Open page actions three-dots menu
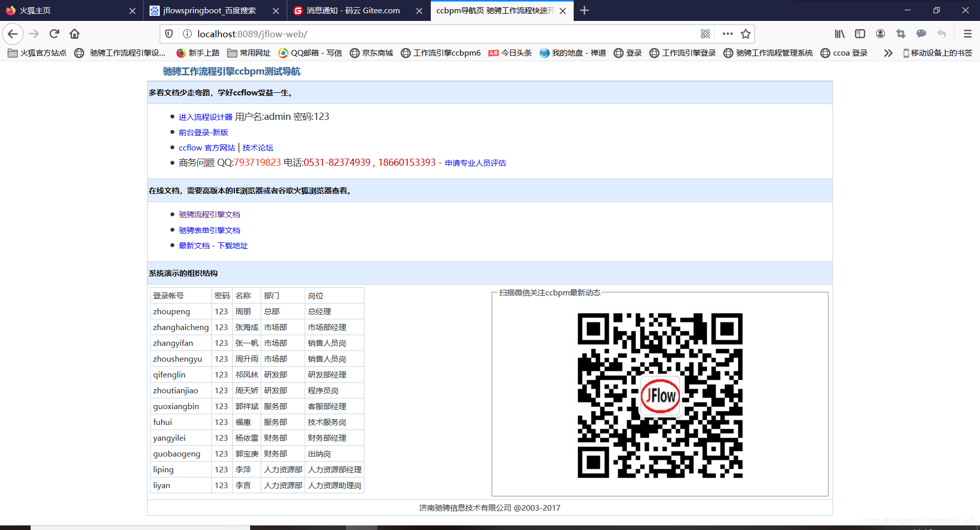980x530 pixels. pyautogui.click(x=728, y=34)
